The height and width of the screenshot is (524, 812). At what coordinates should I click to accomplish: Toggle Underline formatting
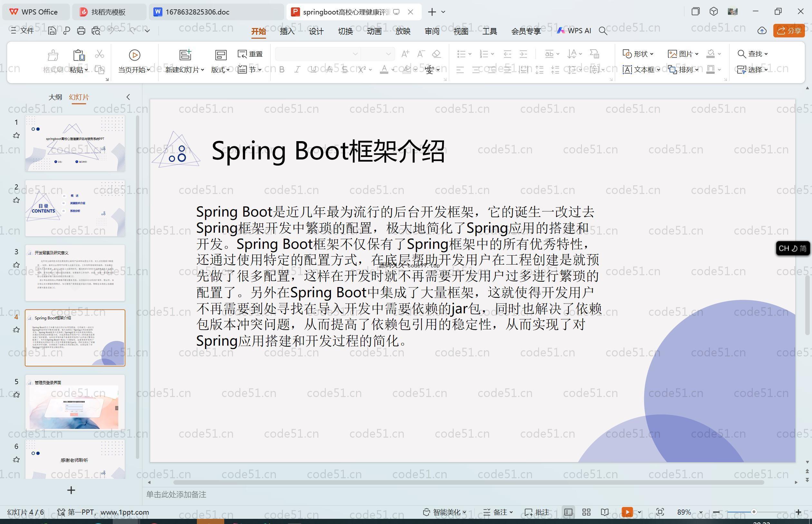(x=313, y=69)
